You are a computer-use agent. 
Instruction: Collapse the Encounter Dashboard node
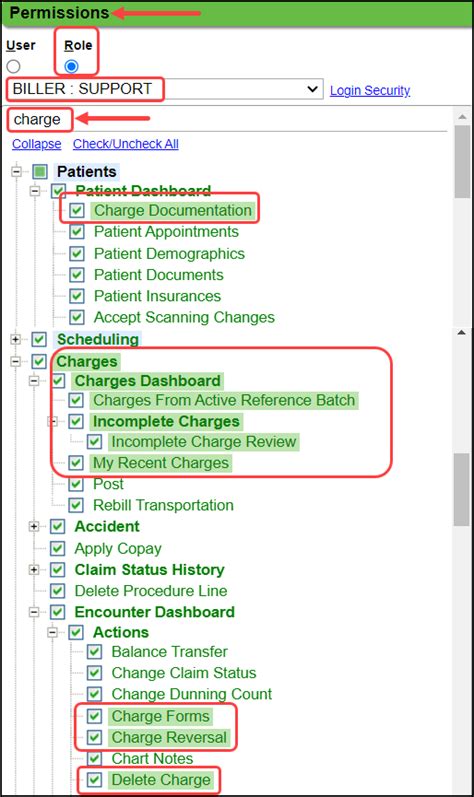point(34,611)
